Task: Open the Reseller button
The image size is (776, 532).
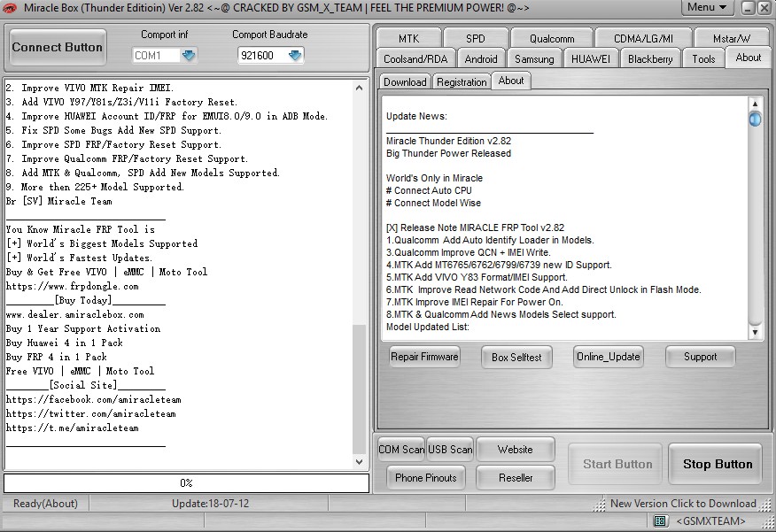Action: (x=516, y=478)
